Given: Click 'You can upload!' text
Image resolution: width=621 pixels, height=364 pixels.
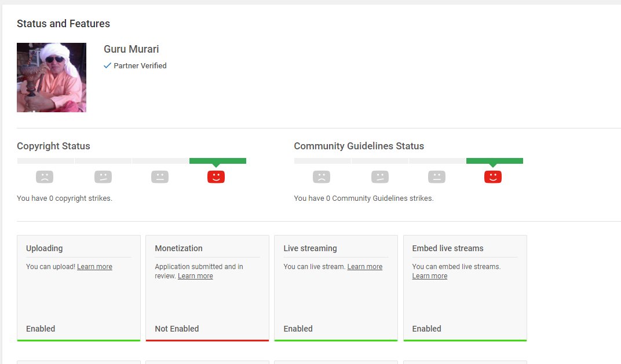Looking at the screenshot, I should pos(51,267).
